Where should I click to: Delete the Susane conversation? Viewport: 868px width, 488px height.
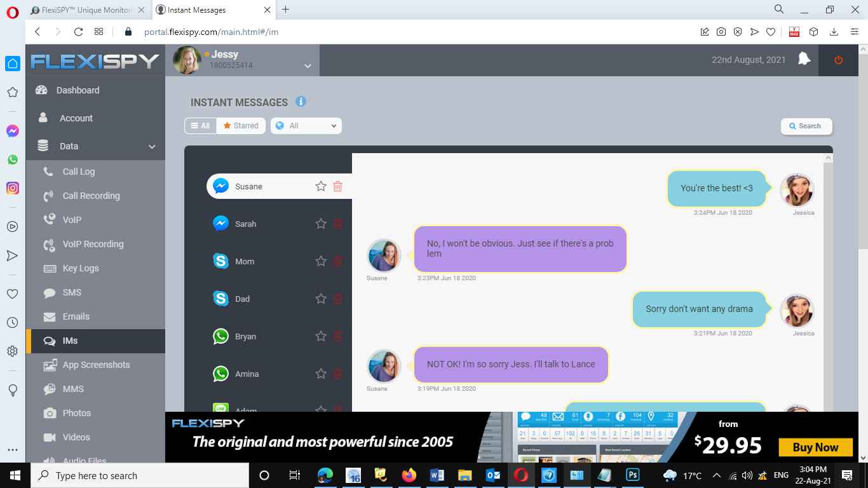click(x=338, y=186)
